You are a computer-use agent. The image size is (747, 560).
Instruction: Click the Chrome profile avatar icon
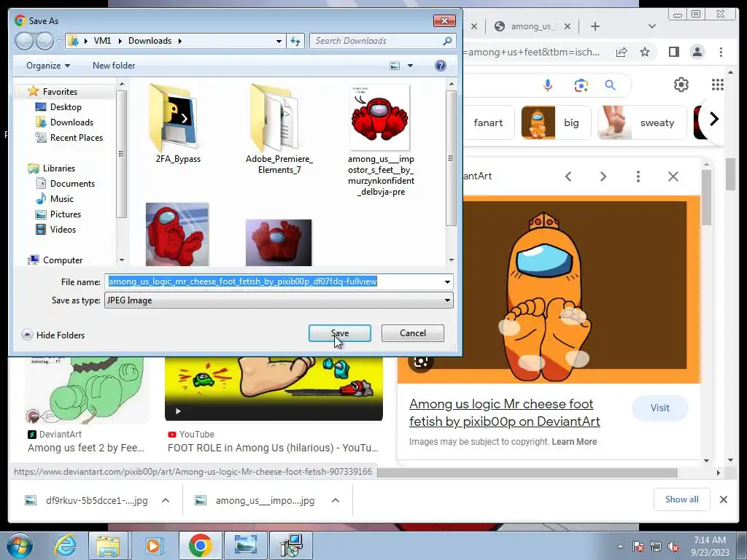pos(697,52)
